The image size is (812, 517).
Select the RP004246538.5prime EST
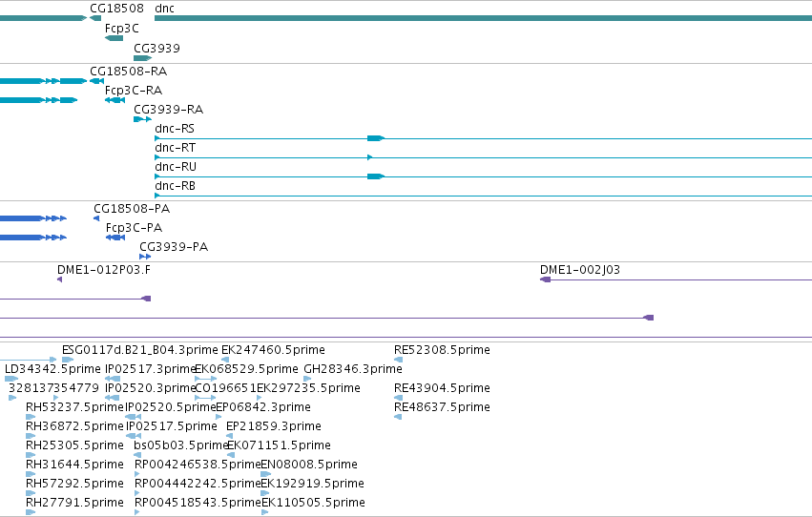[137, 474]
